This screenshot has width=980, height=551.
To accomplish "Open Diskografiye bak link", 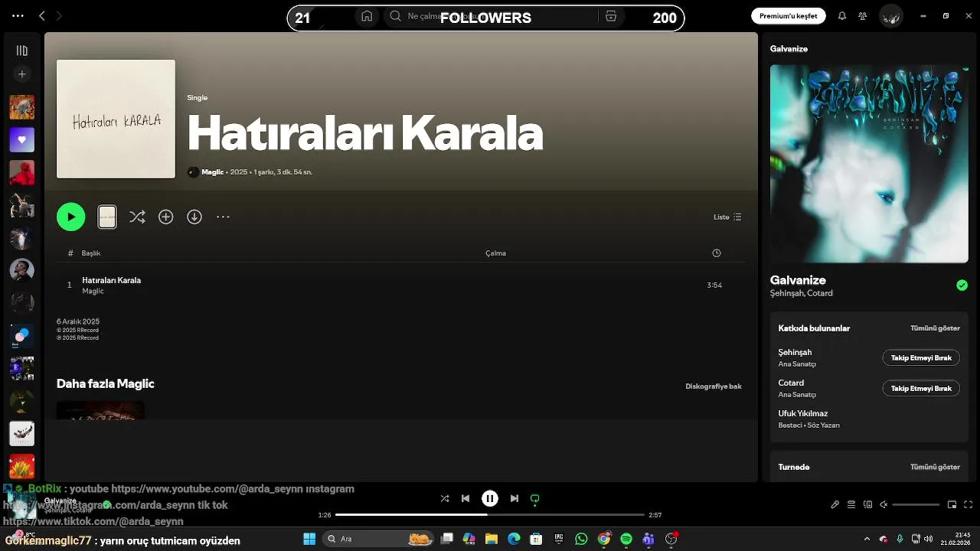I will coord(714,386).
